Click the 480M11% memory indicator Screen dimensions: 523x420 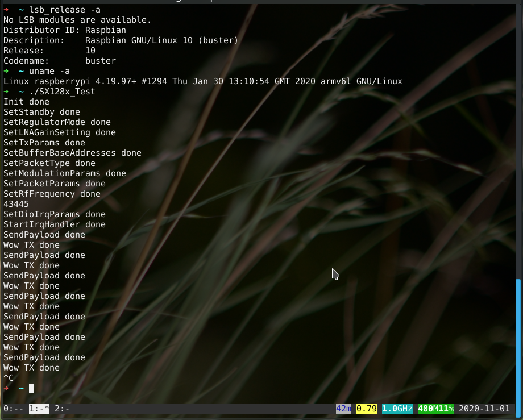click(x=435, y=409)
